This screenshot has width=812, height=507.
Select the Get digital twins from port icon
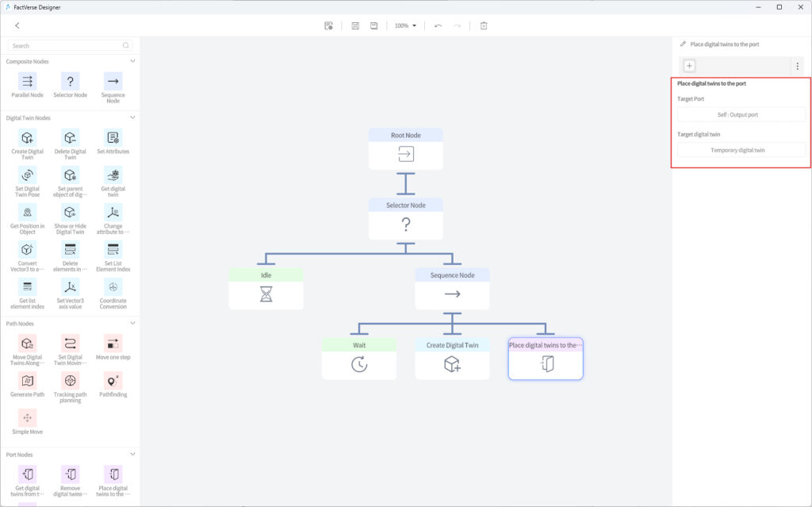(28, 474)
